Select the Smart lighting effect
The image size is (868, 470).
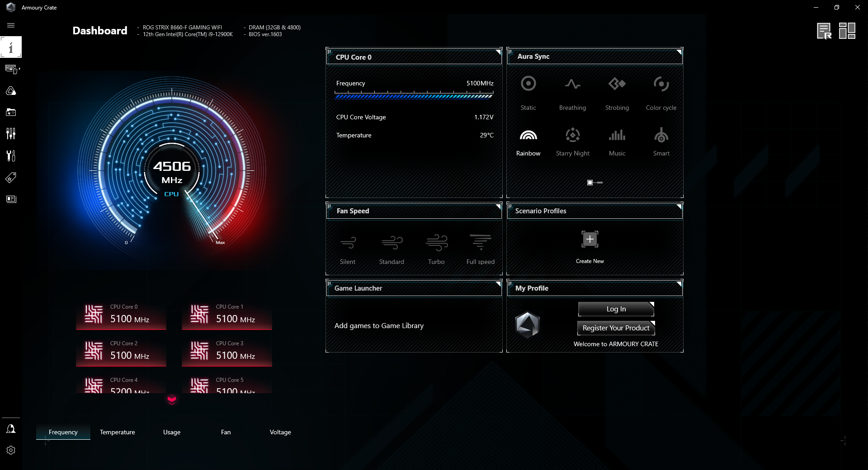661,142
